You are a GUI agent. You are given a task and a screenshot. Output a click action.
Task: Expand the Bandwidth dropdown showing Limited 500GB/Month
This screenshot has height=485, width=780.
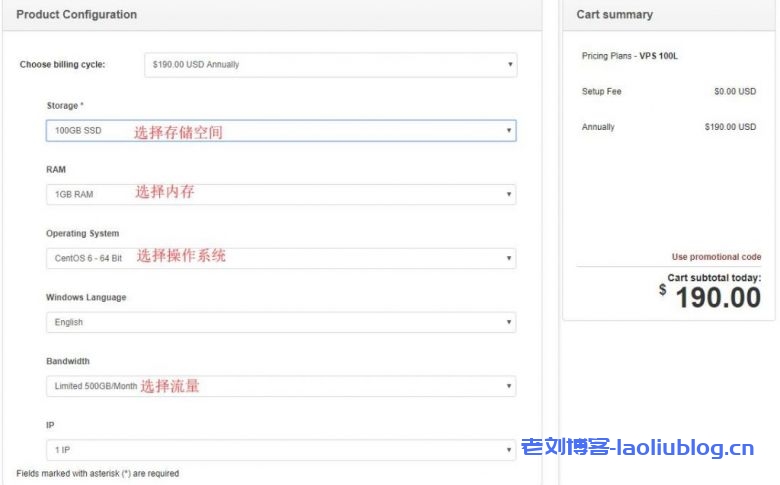pyautogui.click(x=280, y=386)
